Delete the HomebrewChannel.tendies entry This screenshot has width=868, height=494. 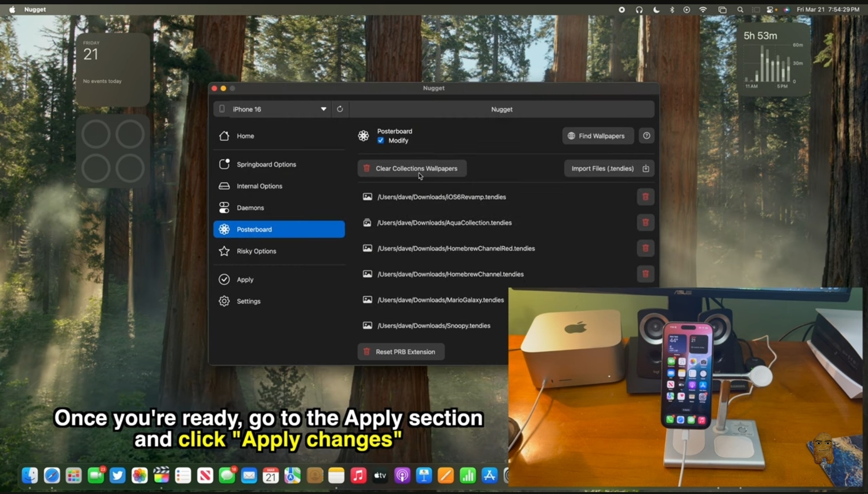pos(645,274)
